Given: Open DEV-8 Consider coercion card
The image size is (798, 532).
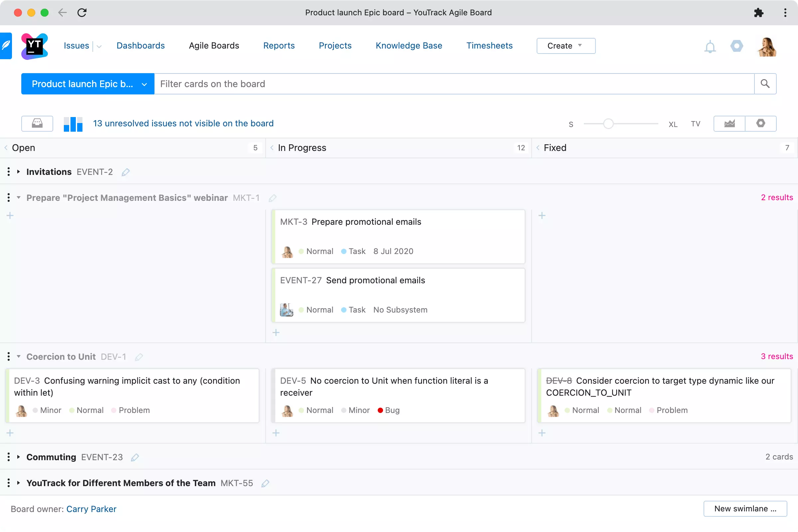Looking at the screenshot, I should point(664,395).
